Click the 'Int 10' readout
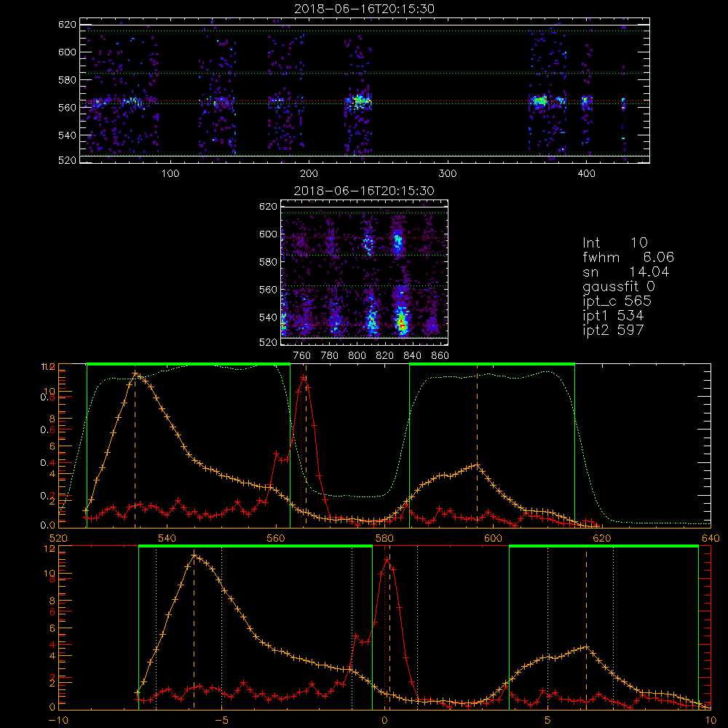This screenshot has width=728, height=728. [614, 243]
